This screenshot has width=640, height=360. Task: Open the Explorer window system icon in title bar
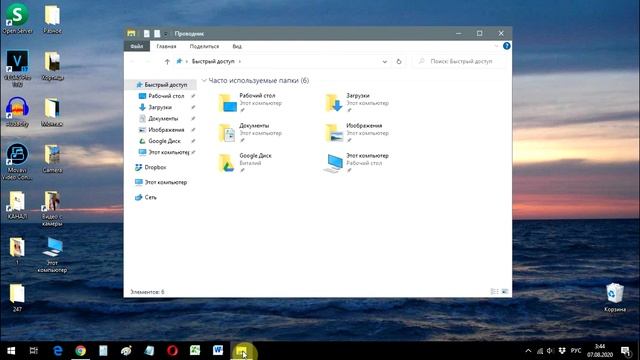coord(131,33)
